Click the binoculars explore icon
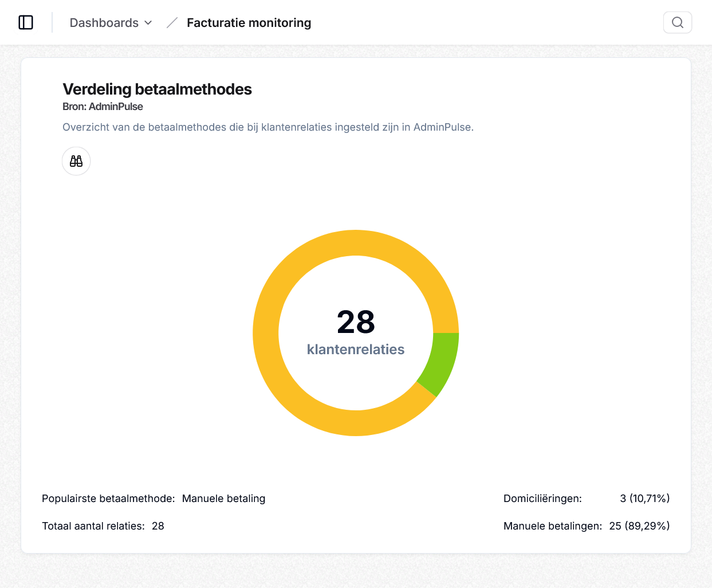The image size is (712, 588). 76,161
